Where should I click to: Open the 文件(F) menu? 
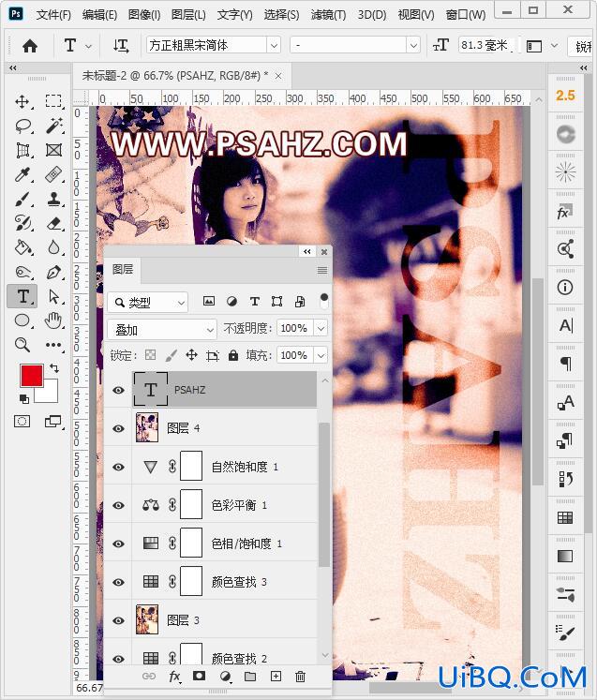tap(53, 15)
